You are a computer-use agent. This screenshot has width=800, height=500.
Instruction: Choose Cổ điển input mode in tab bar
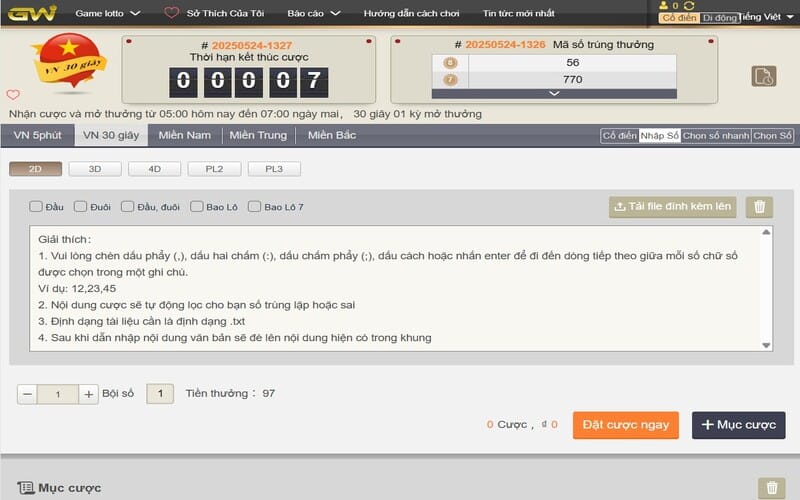tap(619, 136)
